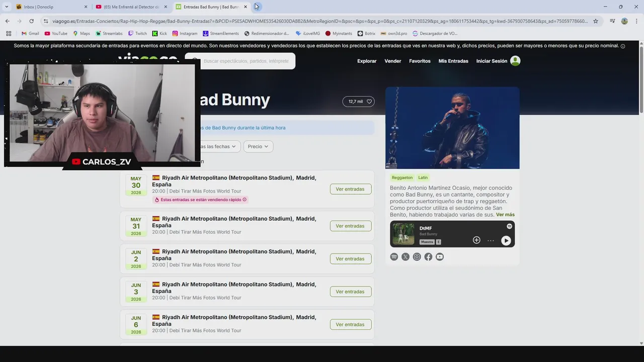The height and width of the screenshot is (362, 644).
Task: Close the Inbox | Donoclip tab
Action: [x=86, y=7]
